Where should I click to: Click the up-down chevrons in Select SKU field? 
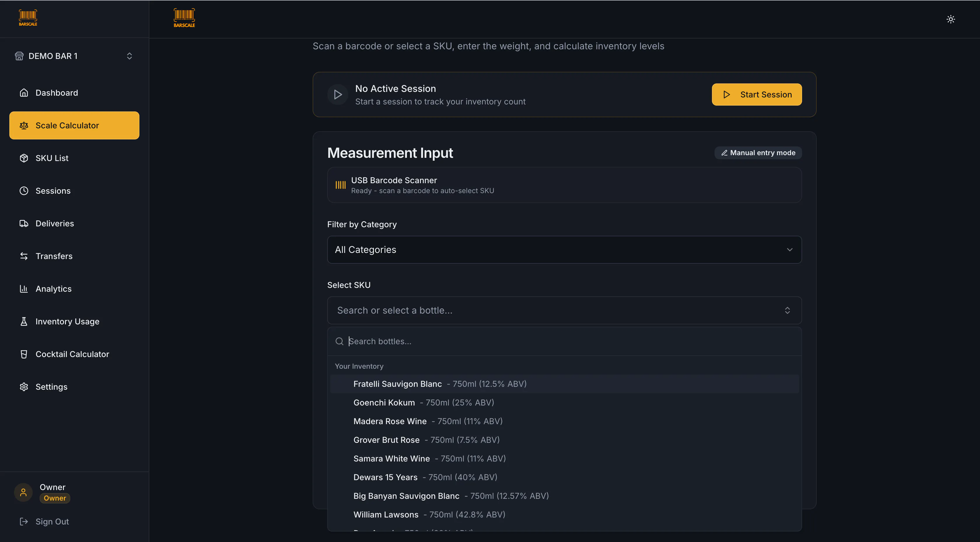[787, 310]
